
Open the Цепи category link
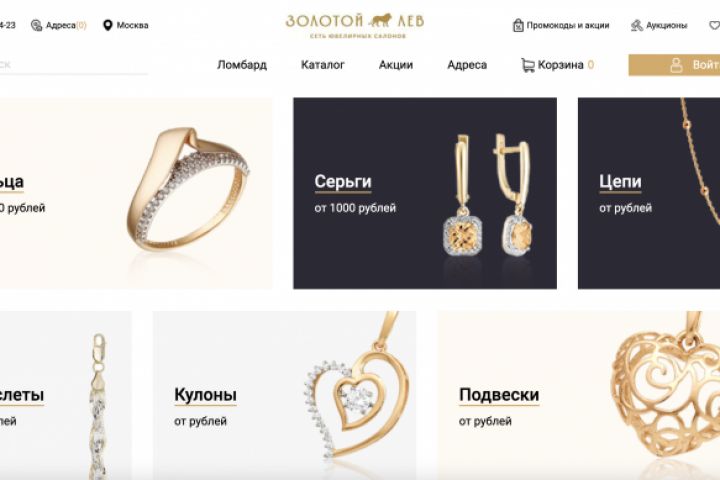[620, 181]
